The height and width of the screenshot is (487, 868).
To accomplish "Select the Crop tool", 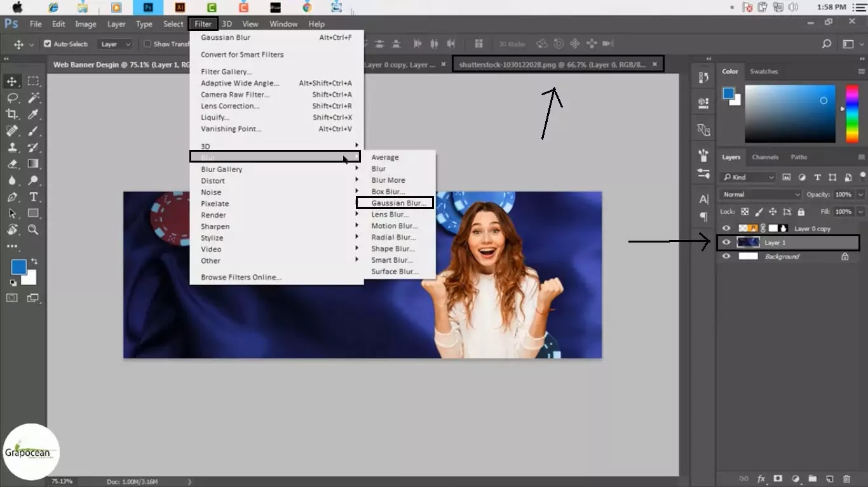I will click(x=12, y=114).
